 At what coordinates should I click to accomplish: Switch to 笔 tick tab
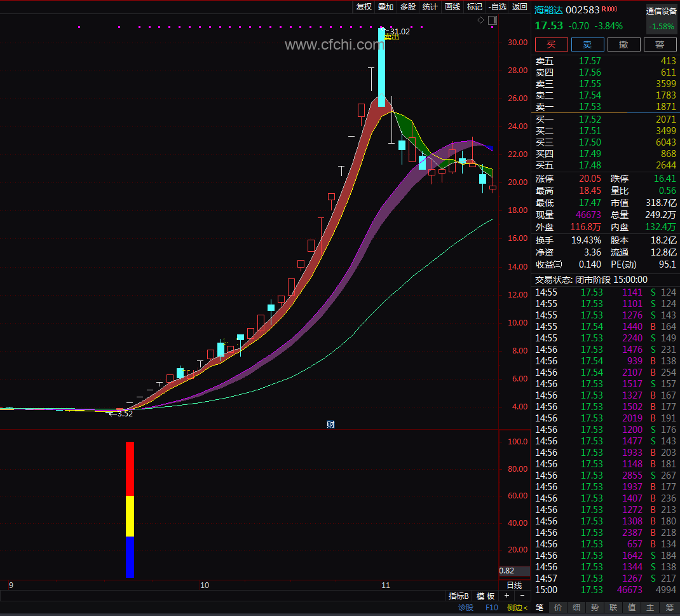coord(540,607)
